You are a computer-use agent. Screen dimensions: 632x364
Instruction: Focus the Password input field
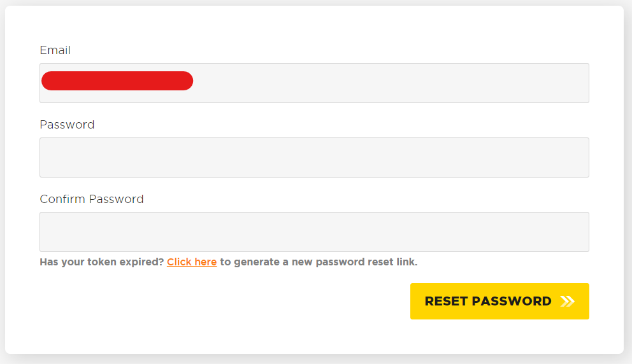(x=314, y=157)
